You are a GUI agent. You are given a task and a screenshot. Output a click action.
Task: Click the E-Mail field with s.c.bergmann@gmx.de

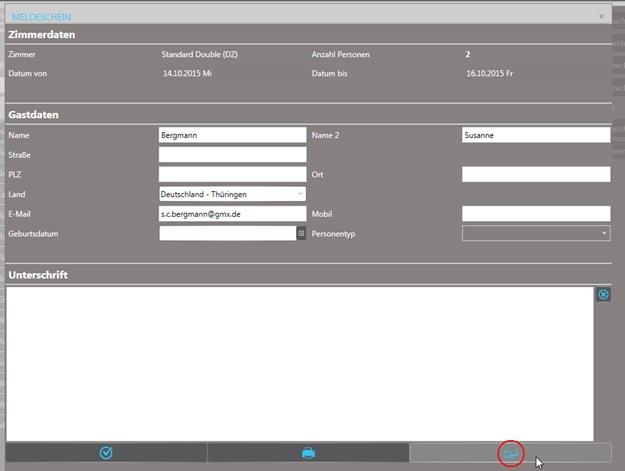(x=232, y=213)
